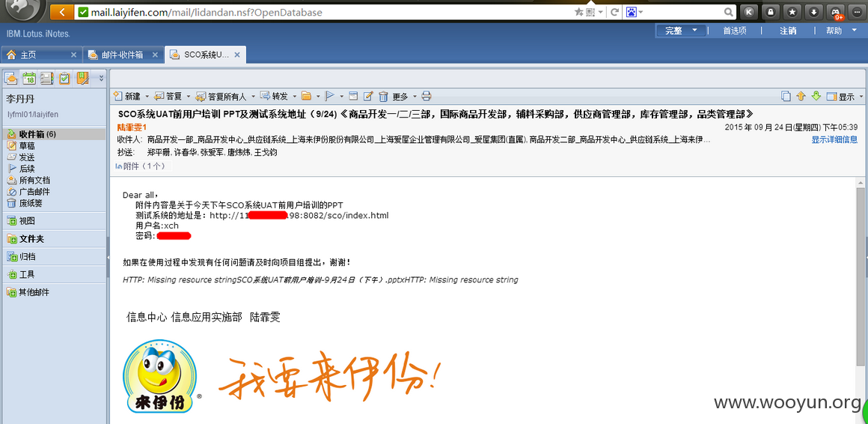The width and height of the screenshot is (868, 424).
Task: Open the To Do clipboard icon
Action: pos(65,78)
